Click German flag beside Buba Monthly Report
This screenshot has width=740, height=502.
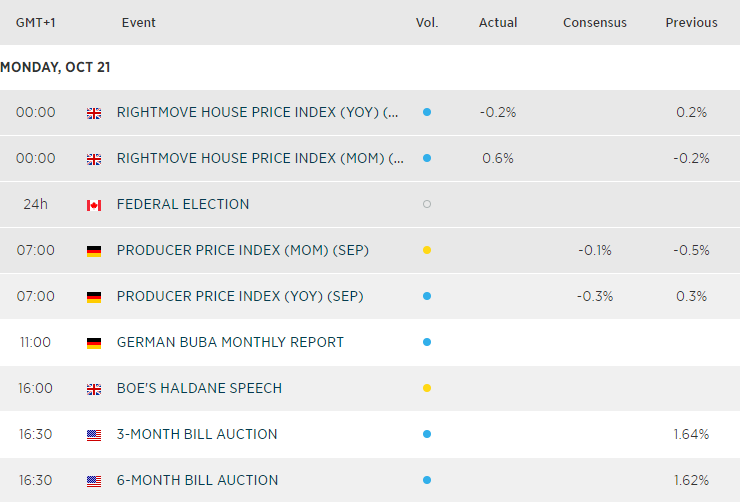click(x=94, y=343)
